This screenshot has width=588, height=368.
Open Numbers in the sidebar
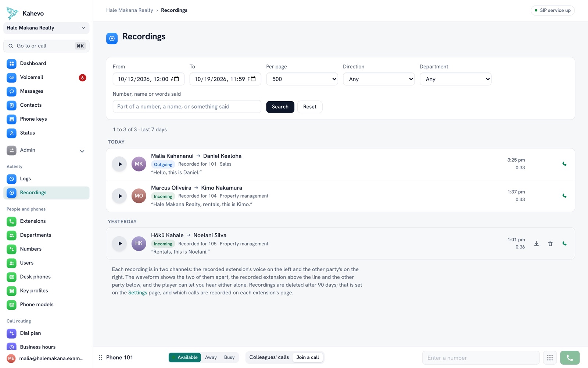(46, 249)
